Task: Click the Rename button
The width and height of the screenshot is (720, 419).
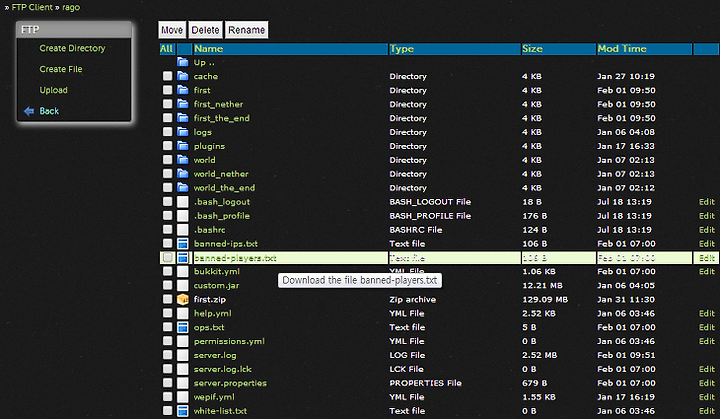Action: 247,30
